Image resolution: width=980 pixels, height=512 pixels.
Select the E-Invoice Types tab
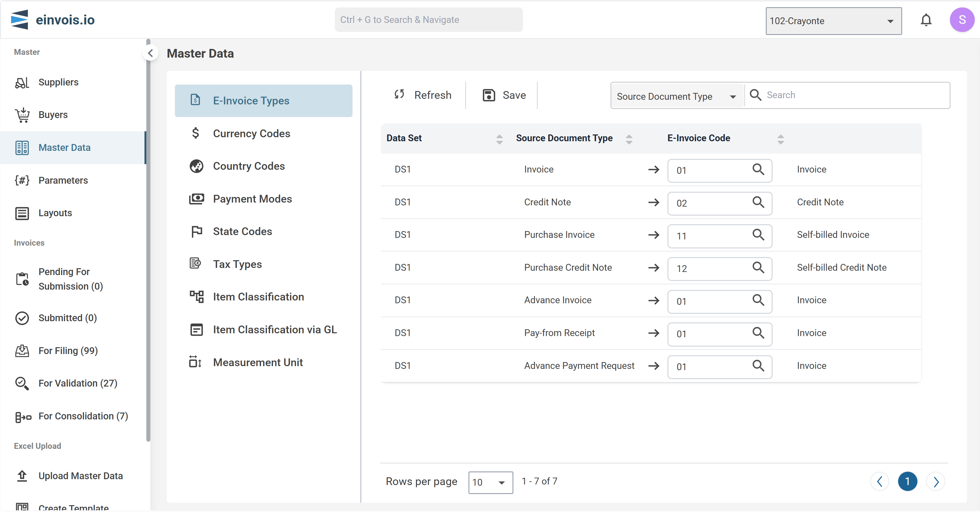(263, 101)
